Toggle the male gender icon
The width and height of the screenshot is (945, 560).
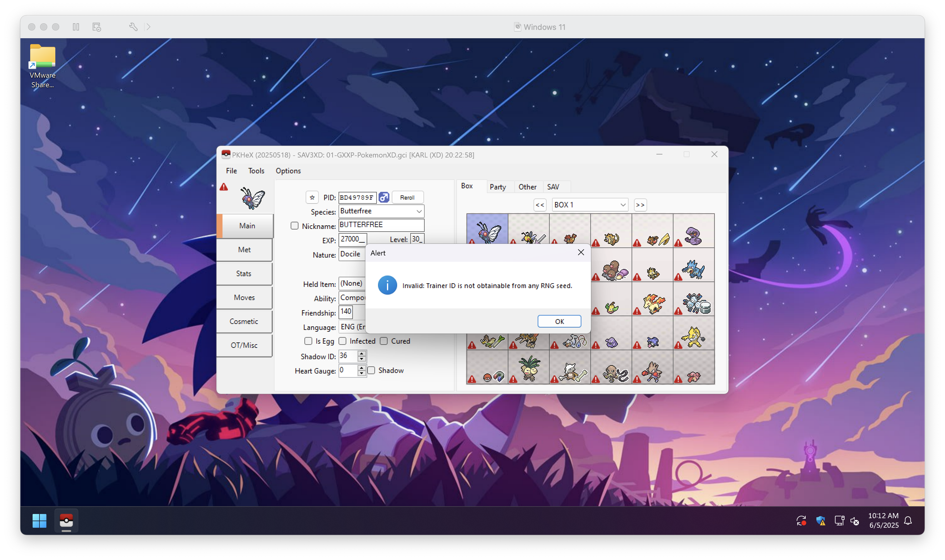point(384,197)
